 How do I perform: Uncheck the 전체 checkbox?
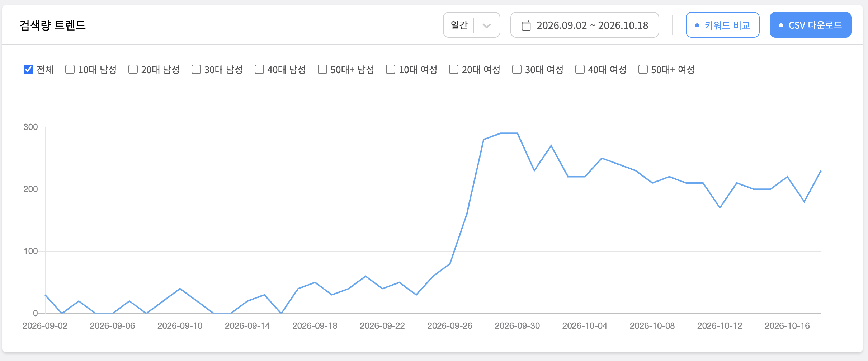click(x=28, y=69)
